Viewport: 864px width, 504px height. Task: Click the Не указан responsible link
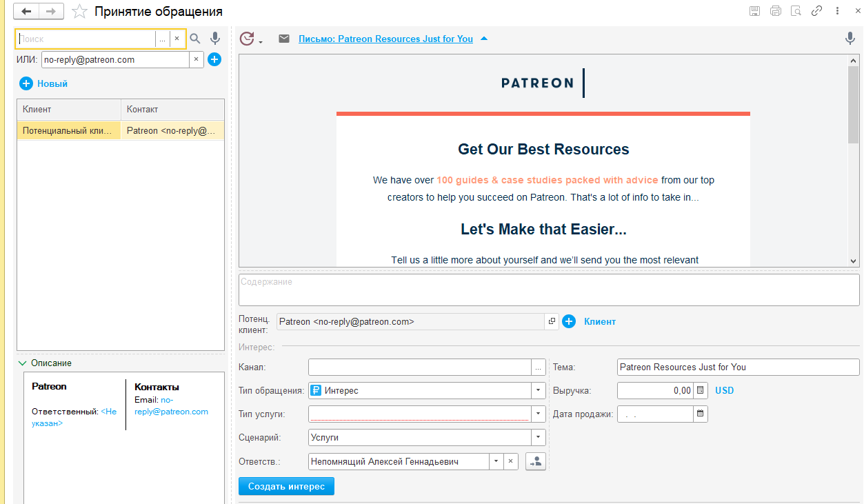point(74,417)
